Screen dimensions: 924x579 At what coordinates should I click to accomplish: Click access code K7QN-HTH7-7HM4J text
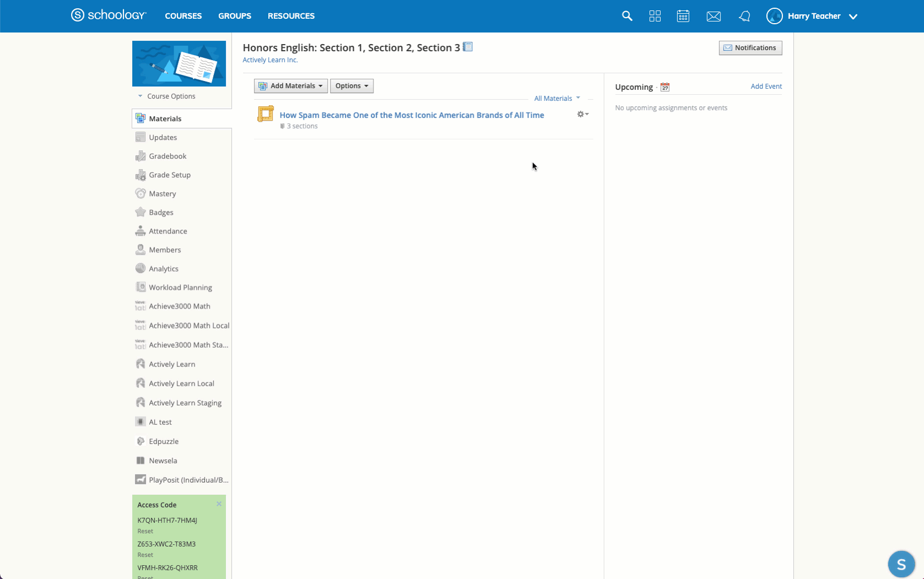coord(167,520)
